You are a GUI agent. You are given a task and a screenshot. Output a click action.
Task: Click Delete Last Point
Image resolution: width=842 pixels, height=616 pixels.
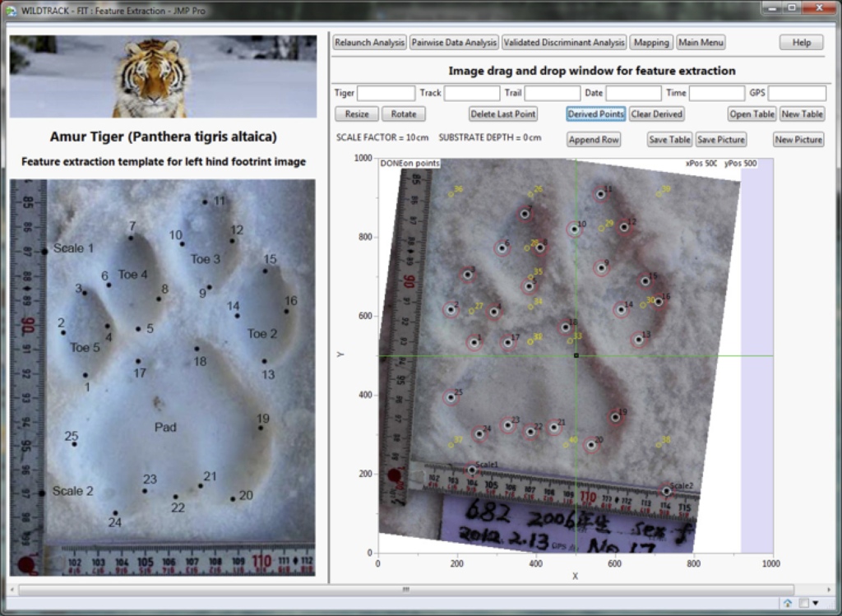pos(504,114)
